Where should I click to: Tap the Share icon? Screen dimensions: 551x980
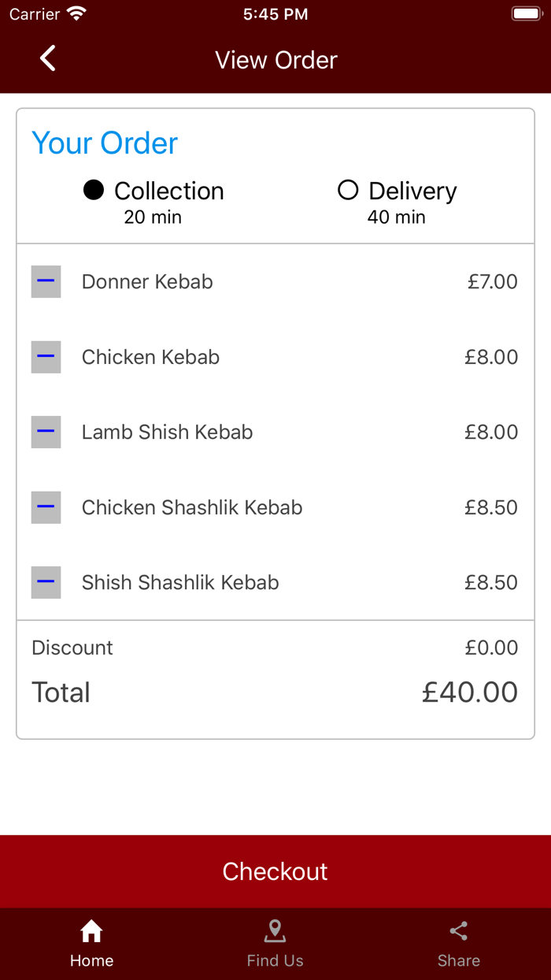tap(459, 931)
